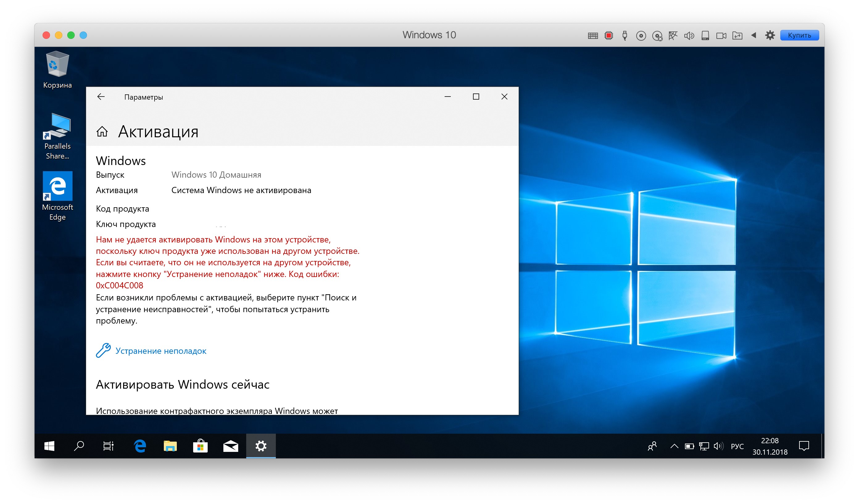The image size is (859, 504).
Task: Launch Edge from the taskbar
Action: click(x=140, y=446)
